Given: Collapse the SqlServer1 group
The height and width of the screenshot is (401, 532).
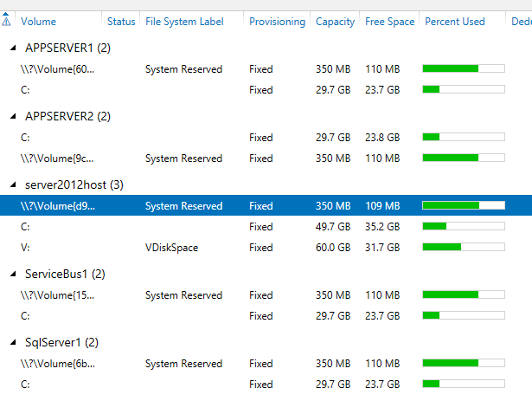Looking at the screenshot, I should (x=13, y=342).
